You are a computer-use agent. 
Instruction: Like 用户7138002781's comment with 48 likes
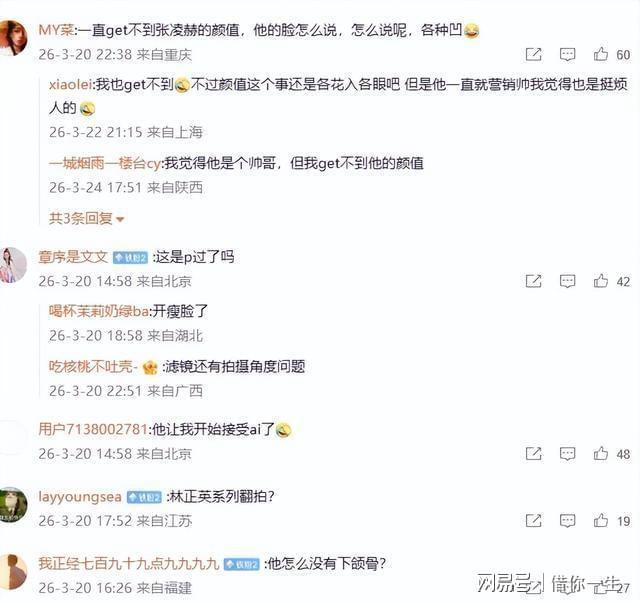(x=600, y=454)
